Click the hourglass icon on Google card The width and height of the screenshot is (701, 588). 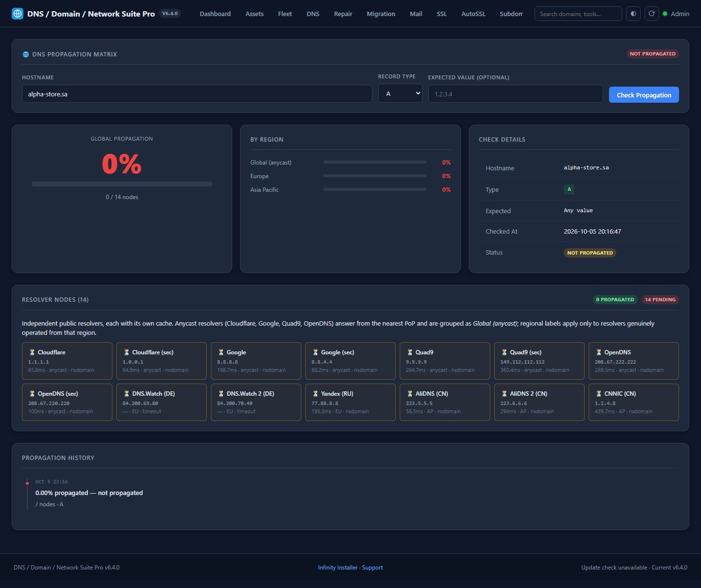(x=221, y=352)
